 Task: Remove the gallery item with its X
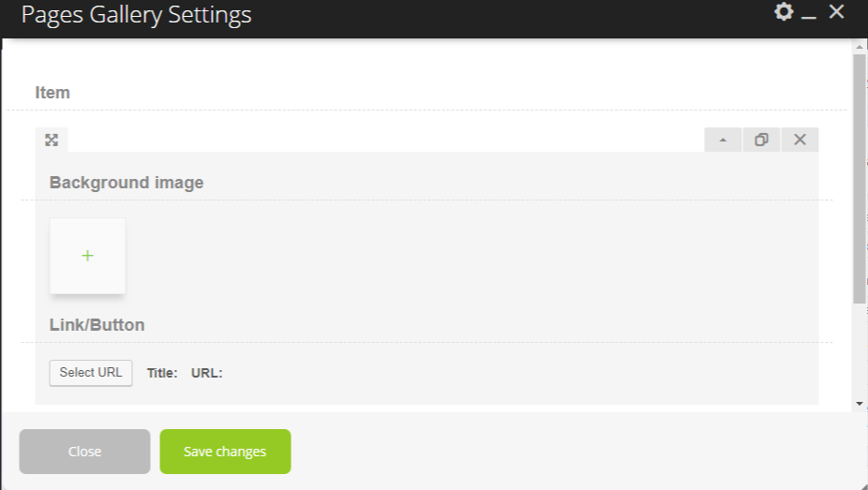point(800,140)
